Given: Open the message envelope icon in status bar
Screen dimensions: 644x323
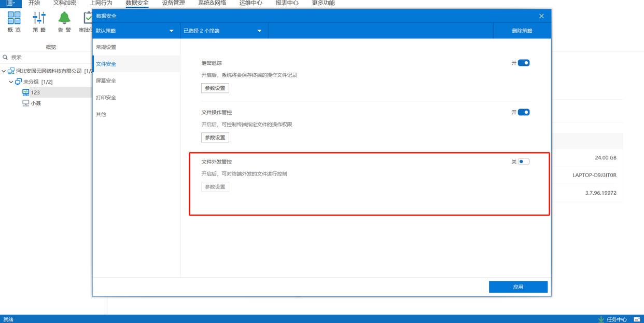Looking at the screenshot, I should pyautogui.click(x=637, y=319).
